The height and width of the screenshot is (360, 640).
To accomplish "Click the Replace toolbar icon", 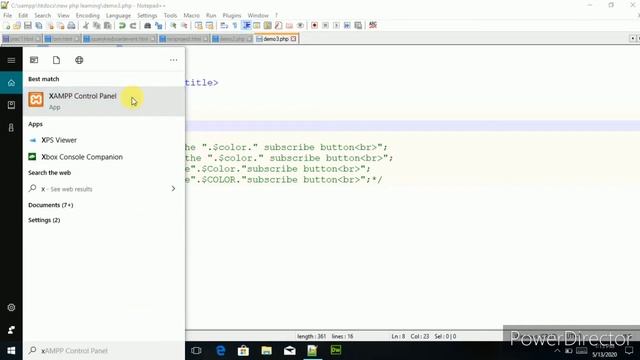I will click(x=158, y=25).
